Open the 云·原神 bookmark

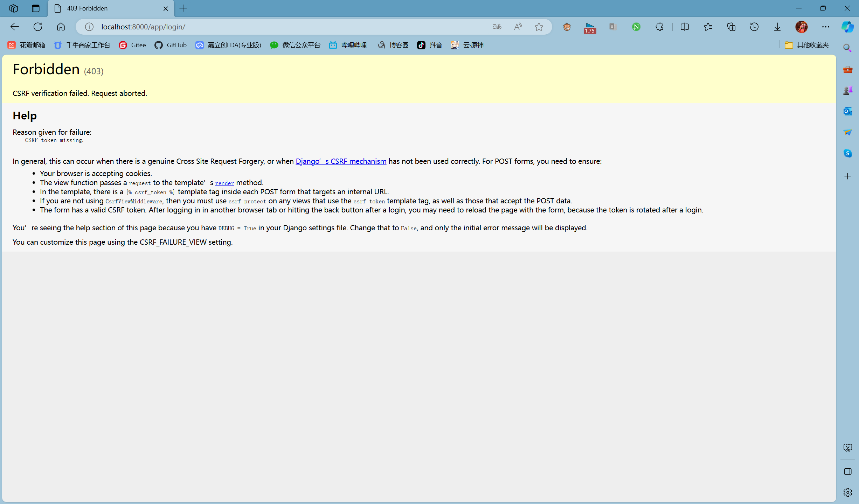point(467,45)
